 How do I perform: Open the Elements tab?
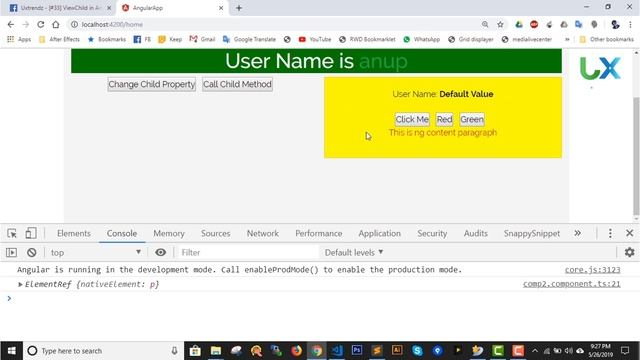74,233
